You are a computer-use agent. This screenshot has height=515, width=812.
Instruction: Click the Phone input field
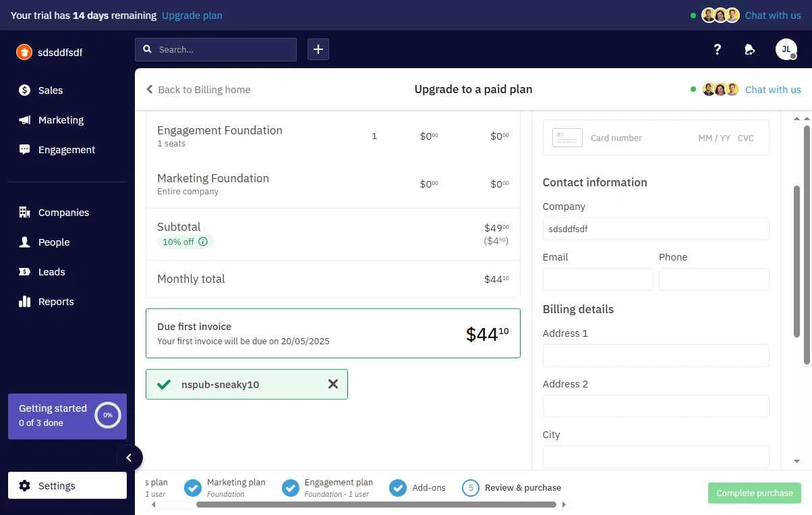(x=714, y=279)
